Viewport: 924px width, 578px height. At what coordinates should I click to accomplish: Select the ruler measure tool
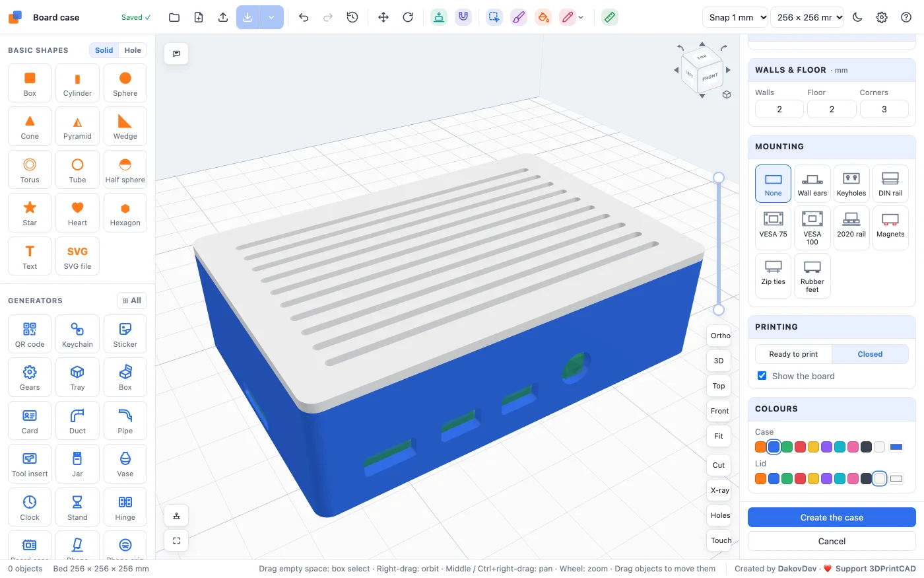click(610, 17)
